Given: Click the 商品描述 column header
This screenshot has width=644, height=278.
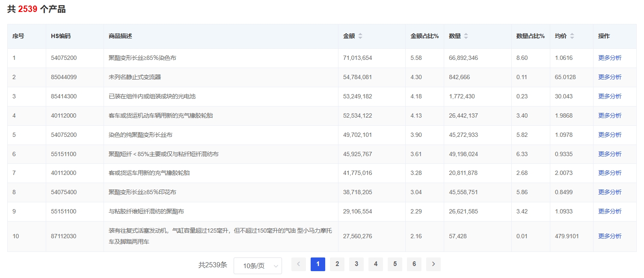Looking at the screenshot, I should pyautogui.click(x=120, y=36).
